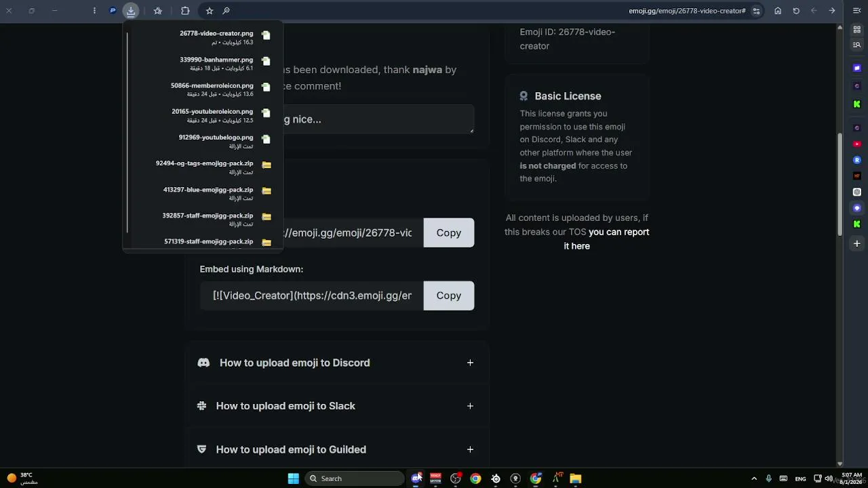Image resolution: width=868 pixels, height=488 pixels.
Task: Open Google Chrome from the taskbar
Action: 475,479
